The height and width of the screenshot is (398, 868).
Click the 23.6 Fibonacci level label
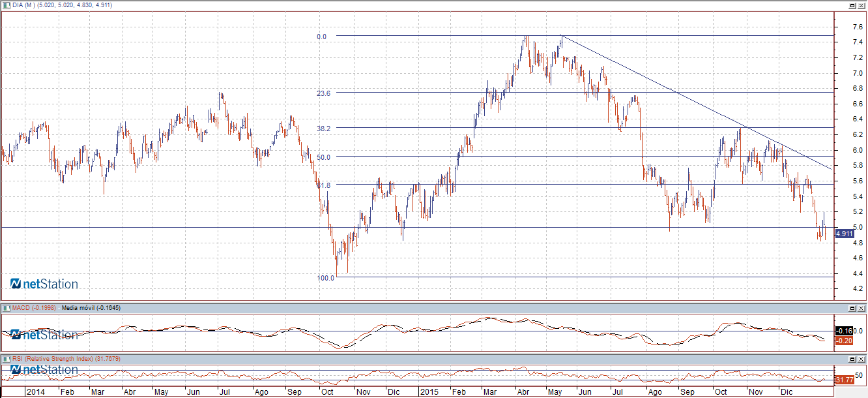coord(324,93)
